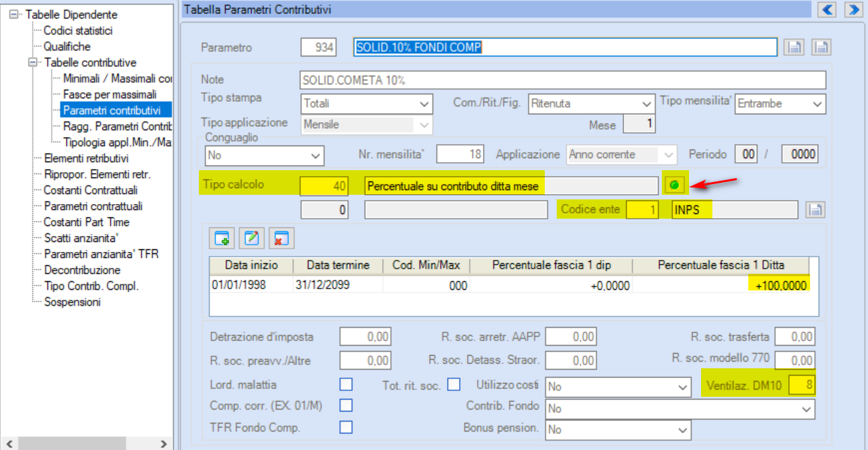Screen dimensions: 868x450
Task: Open Tipo applicazione dropdown showing Mensile
Action: (x=367, y=124)
